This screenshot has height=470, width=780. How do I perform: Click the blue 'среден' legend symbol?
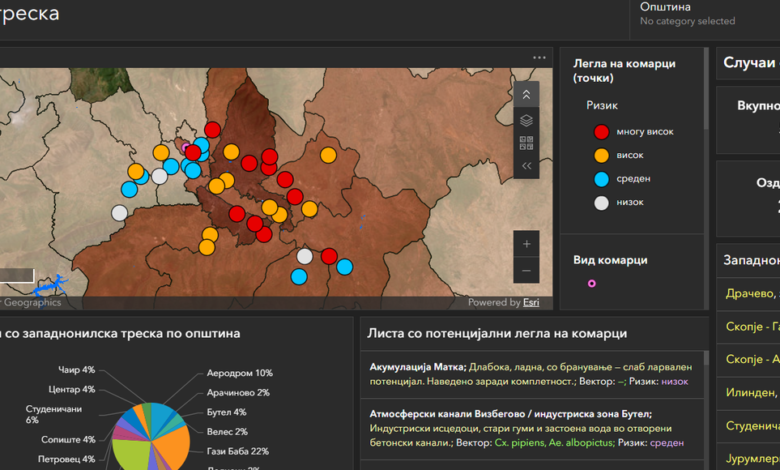601,179
